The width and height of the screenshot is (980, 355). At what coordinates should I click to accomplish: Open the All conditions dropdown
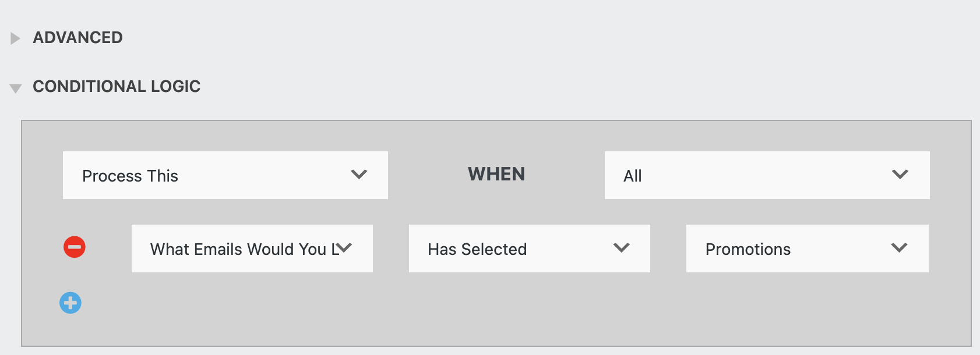[x=766, y=175]
